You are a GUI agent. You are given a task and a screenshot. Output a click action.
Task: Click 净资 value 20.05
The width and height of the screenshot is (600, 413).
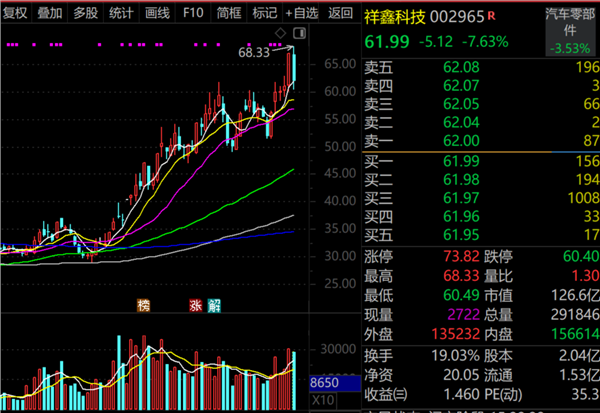pos(461,375)
